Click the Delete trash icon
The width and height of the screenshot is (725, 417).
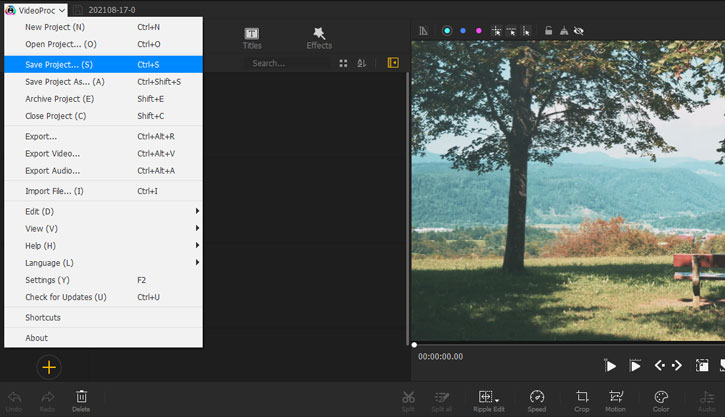tap(81, 397)
